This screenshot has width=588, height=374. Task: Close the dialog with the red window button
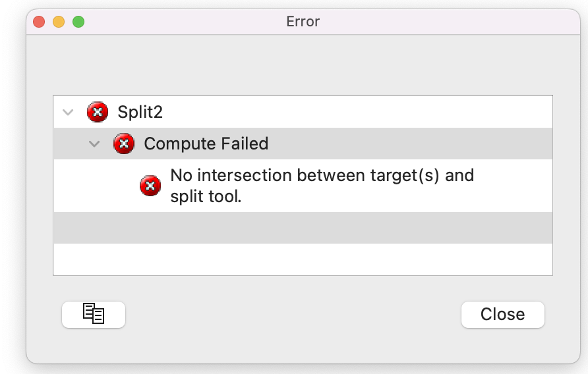pos(39,22)
